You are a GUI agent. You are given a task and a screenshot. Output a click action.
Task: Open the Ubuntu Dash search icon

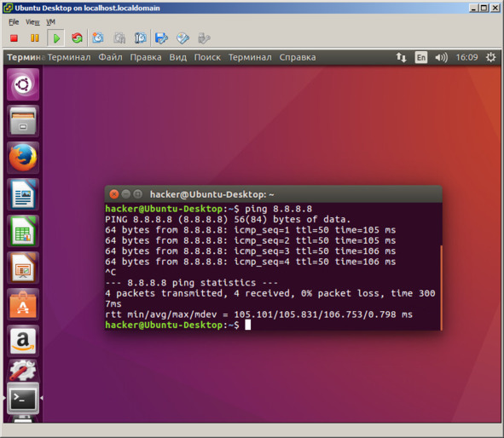23,84
